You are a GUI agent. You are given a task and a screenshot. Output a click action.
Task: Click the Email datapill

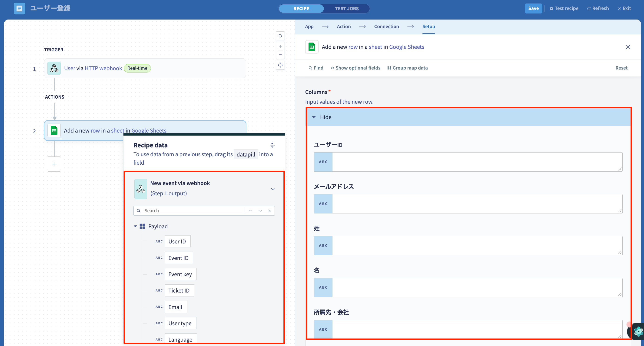[176, 307]
